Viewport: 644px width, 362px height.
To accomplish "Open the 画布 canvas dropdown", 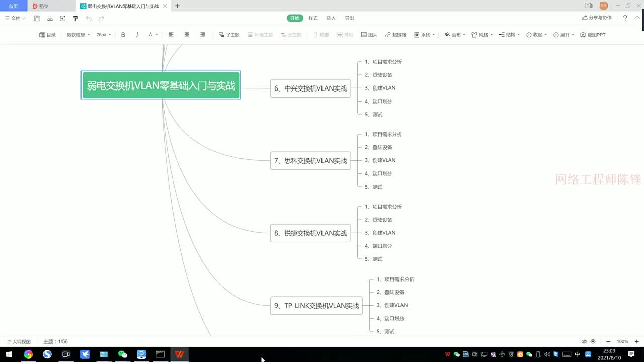I will 455,35.
